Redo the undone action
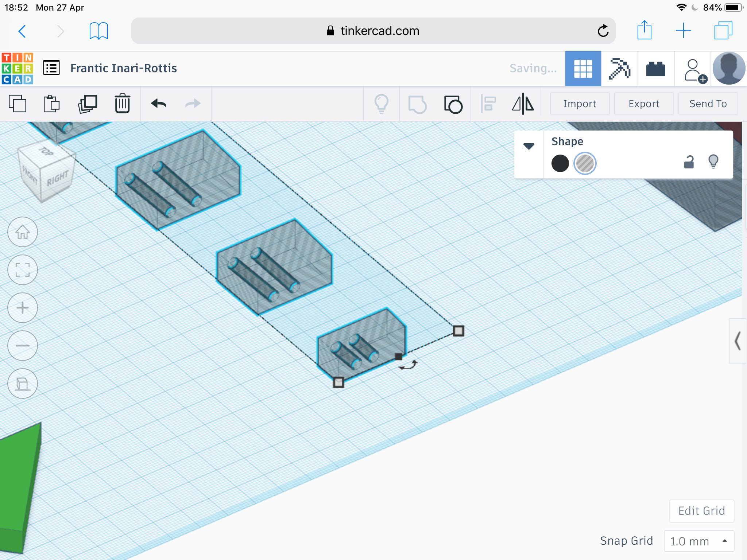The width and height of the screenshot is (747, 560). click(193, 104)
